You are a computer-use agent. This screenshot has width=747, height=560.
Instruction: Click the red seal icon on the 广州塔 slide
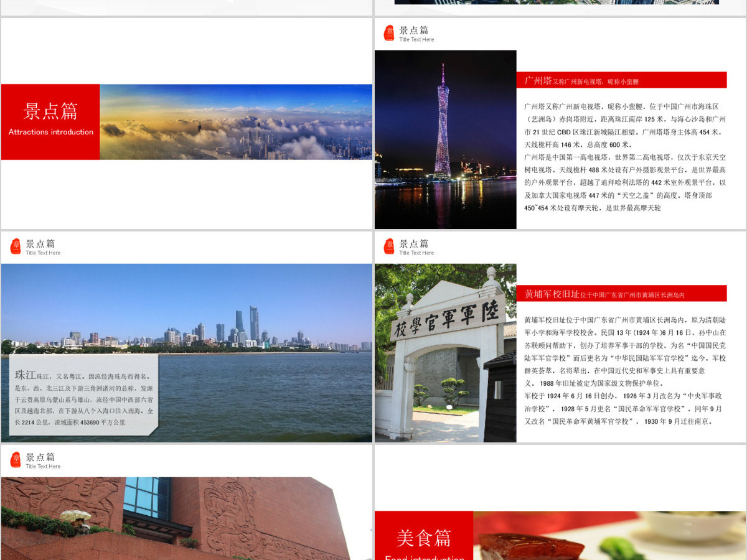pos(389,33)
